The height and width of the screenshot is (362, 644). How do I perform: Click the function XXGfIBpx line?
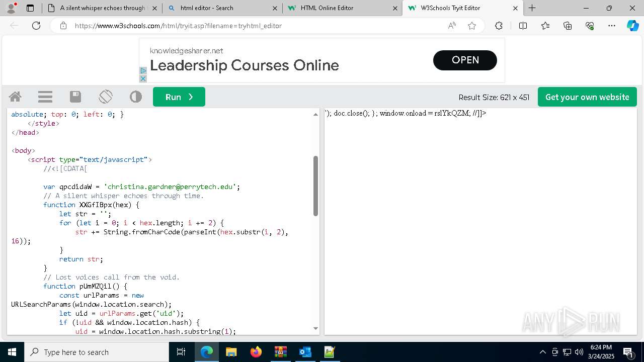[x=91, y=205]
